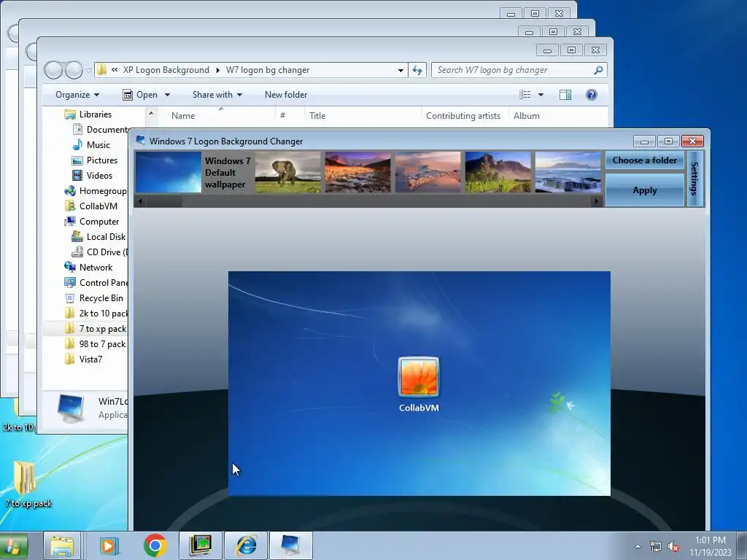The image size is (747, 560).
Task: Click the CollabVM label in the logon preview
Action: [419, 408]
